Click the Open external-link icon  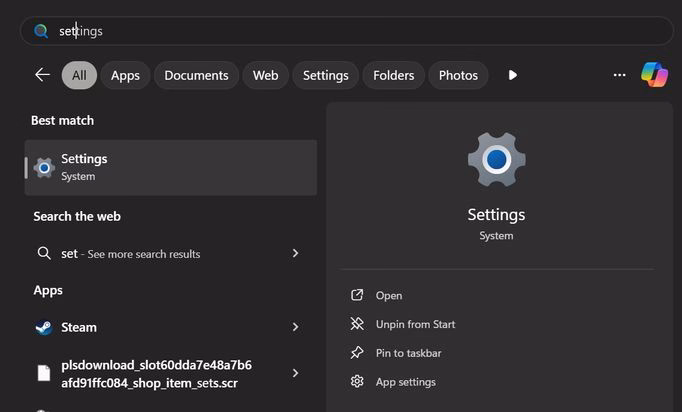(x=357, y=295)
